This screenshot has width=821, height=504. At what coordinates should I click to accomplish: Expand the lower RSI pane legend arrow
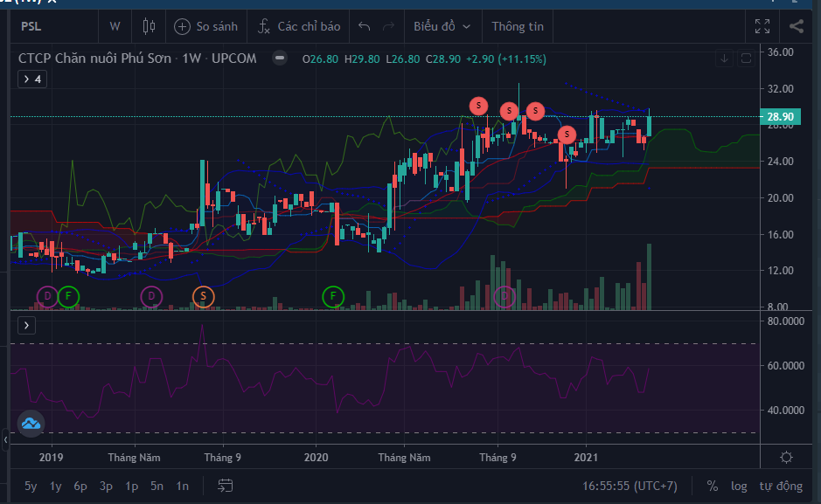click(26, 325)
